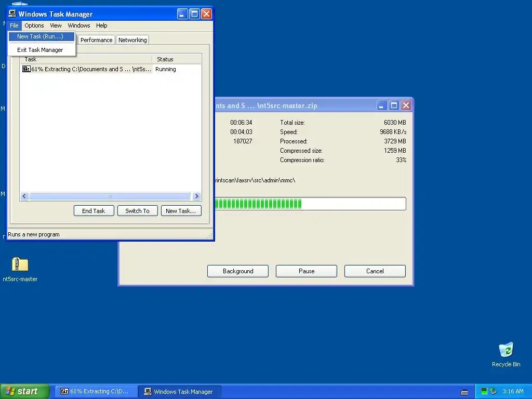Sort by the Status column header
The image size is (532, 399).
click(177, 59)
